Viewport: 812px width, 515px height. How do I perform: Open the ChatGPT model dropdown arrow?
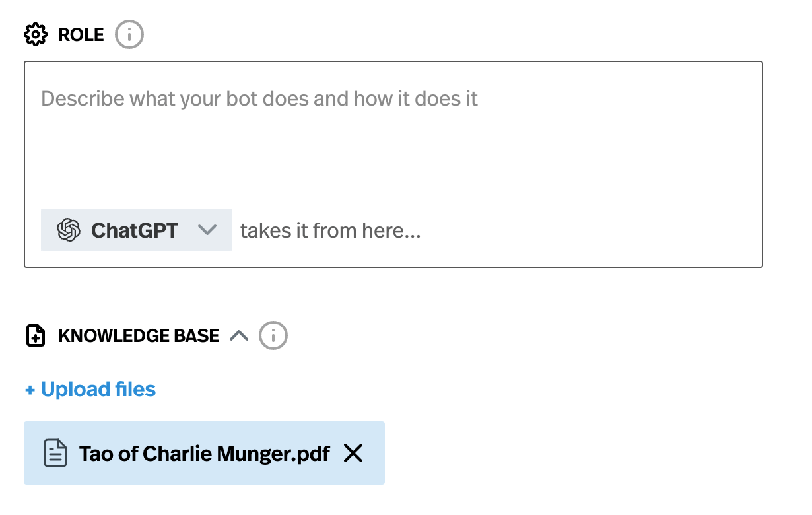pyautogui.click(x=207, y=230)
